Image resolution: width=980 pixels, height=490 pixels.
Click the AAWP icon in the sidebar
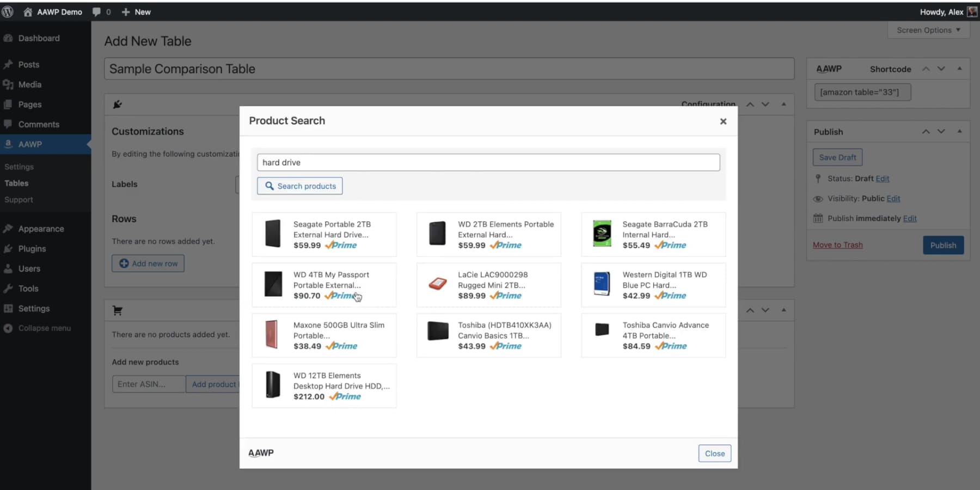pos(8,144)
